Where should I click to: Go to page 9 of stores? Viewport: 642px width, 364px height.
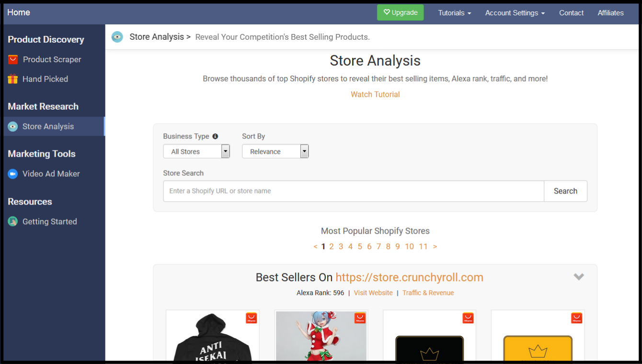[397, 247]
